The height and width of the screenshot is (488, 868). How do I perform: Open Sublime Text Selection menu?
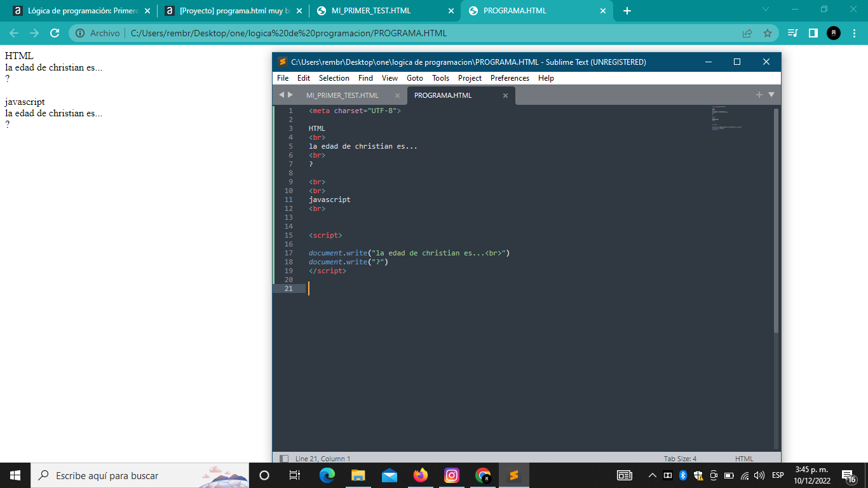coord(334,78)
